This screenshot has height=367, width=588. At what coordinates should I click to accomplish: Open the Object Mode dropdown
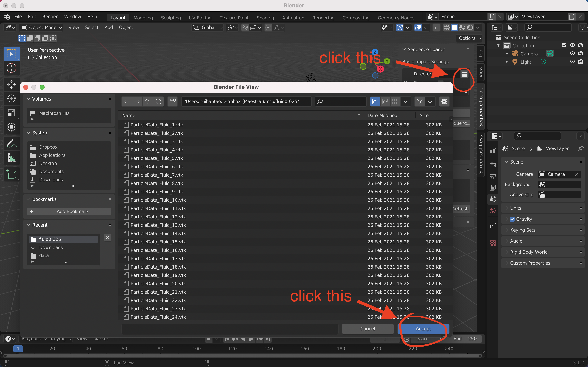tap(41, 28)
